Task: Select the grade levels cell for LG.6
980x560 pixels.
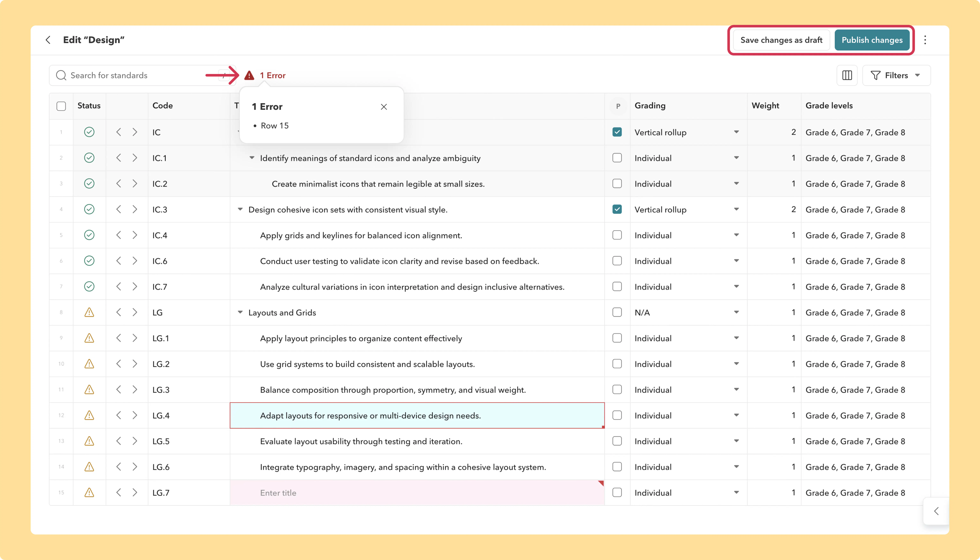Action: [866, 467]
